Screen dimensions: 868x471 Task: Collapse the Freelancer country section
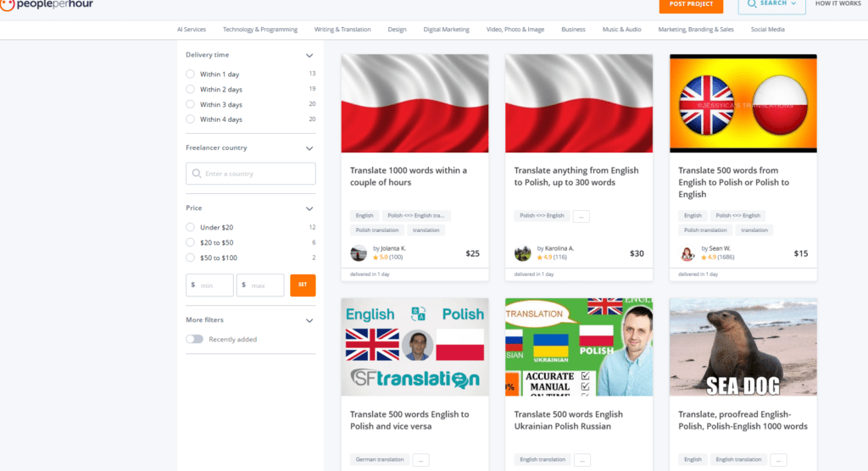[309, 148]
